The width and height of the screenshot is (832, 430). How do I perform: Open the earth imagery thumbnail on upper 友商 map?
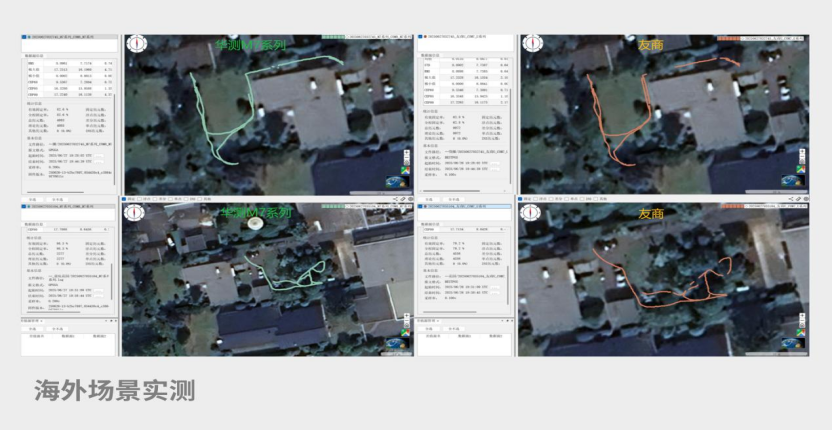pos(793,180)
